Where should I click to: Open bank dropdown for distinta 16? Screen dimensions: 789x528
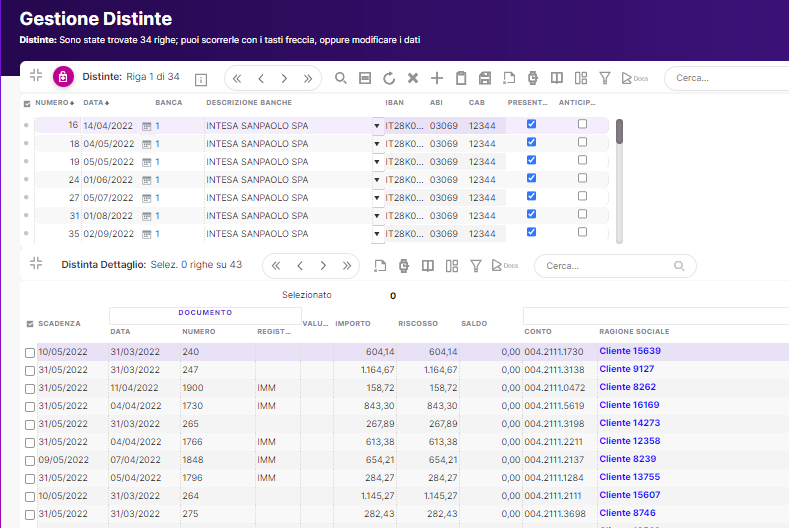[377, 126]
